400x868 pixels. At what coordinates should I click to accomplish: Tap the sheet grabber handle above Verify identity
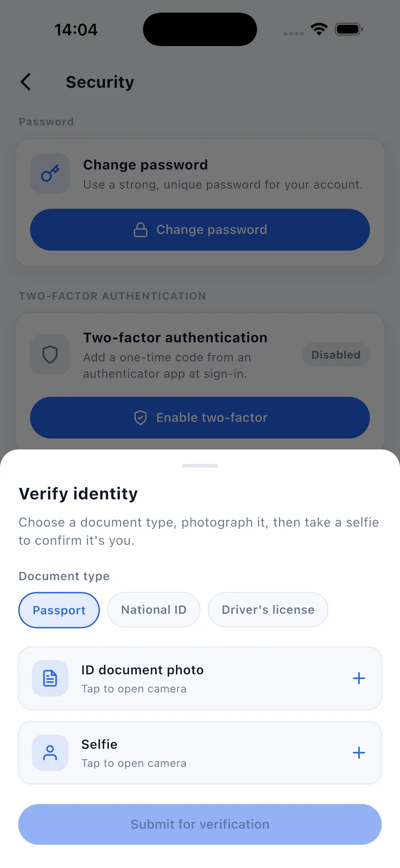(x=200, y=466)
